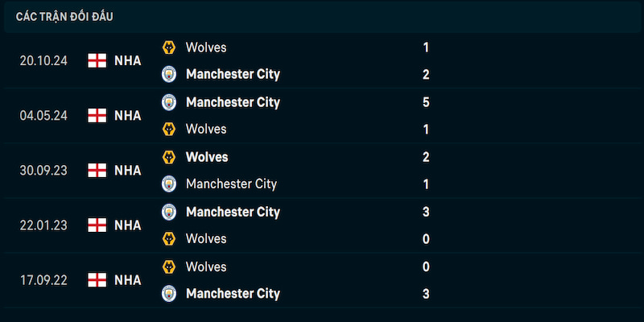Select the NHA league label for 04.05.24
Image resolution: width=644 pixels, height=322 pixels.
(x=128, y=116)
